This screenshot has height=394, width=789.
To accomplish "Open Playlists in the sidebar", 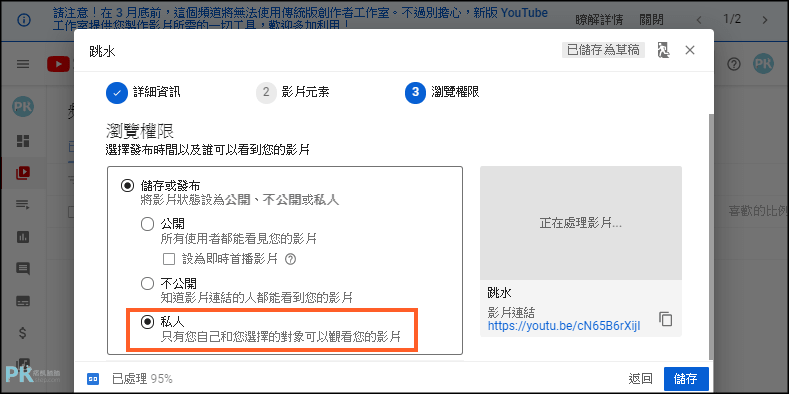I will (x=23, y=204).
